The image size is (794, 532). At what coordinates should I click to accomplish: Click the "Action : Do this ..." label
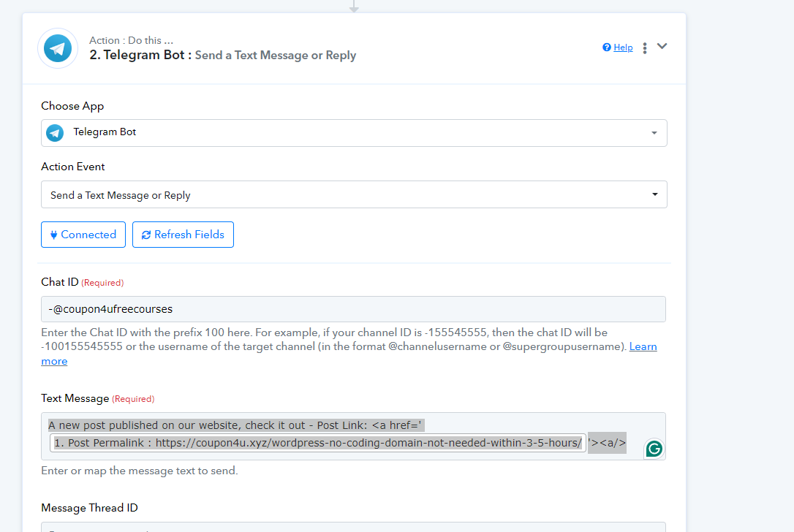131,40
